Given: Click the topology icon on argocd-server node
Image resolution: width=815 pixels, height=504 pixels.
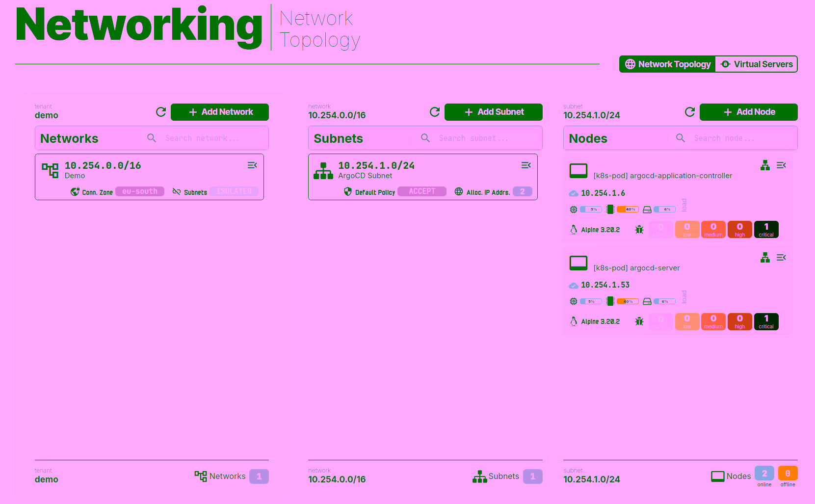Looking at the screenshot, I should (765, 258).
